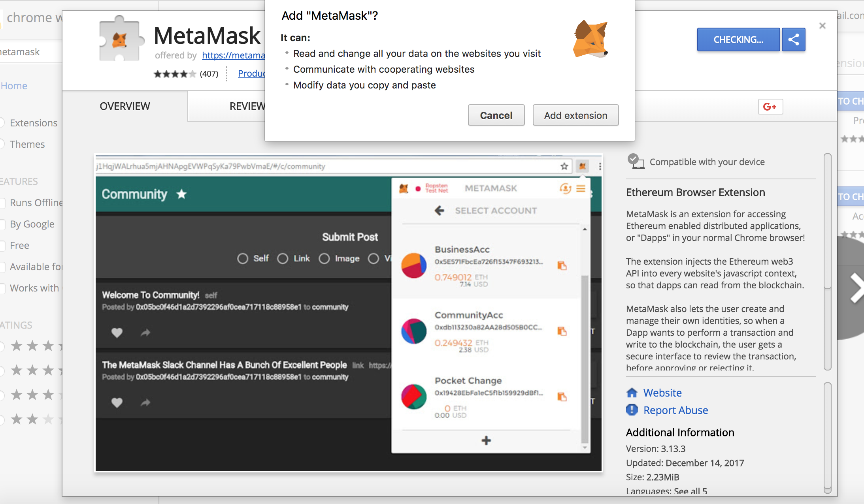Click Report Abuse link for MetaMask

675,410
